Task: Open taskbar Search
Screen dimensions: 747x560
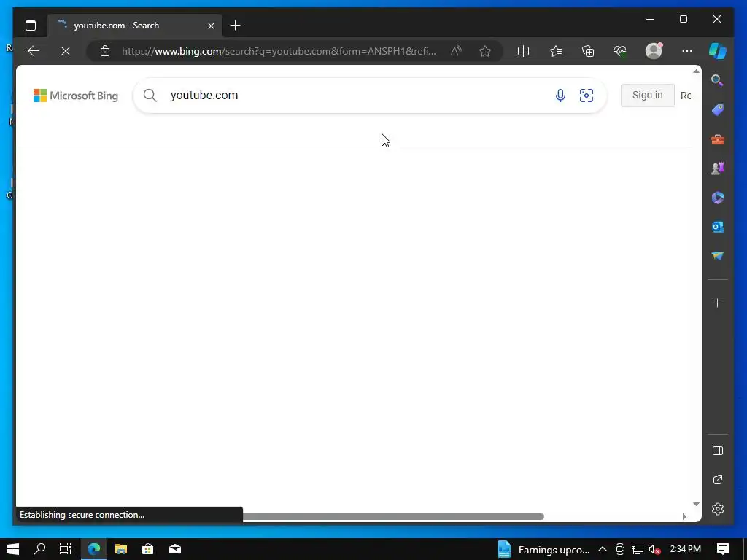Action: pyautogui.click(x=39, y=550)
